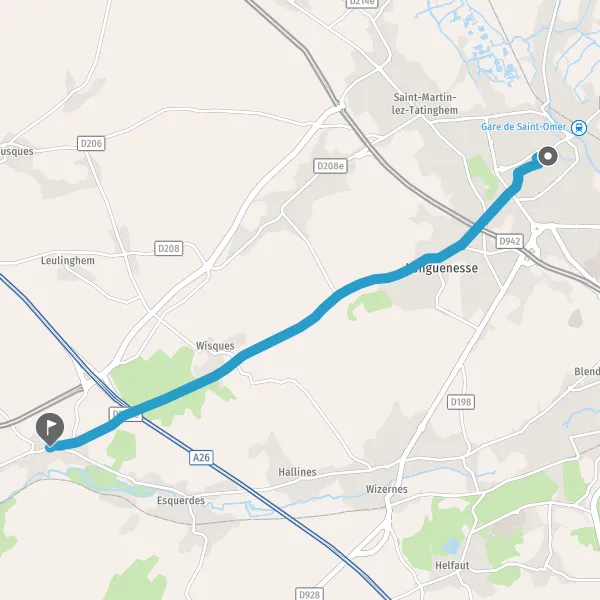The image size is (600, 600).
Task: Click the D198 road badge
Action: 461,402
